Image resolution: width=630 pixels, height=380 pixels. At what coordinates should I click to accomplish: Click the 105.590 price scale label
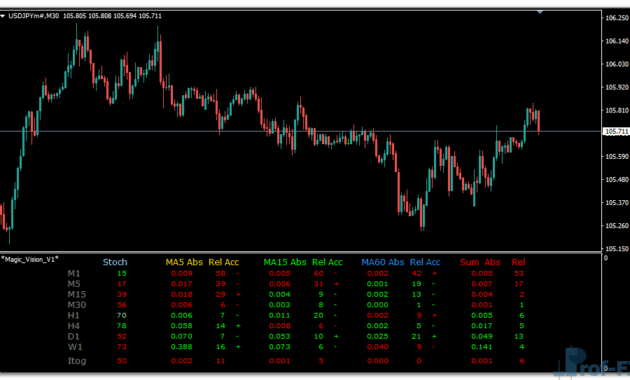coord(617,157)
